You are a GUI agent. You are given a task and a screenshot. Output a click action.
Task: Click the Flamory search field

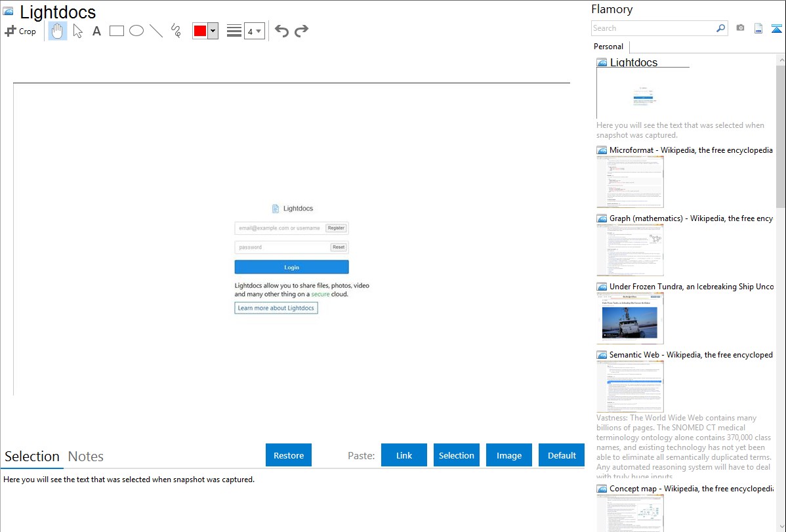[x=653, y=28]
